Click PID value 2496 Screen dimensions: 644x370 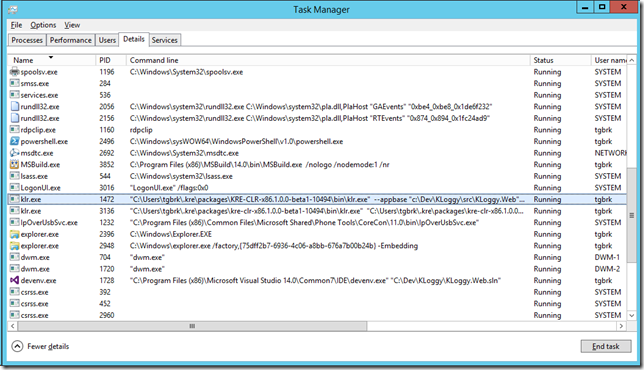[x=107, y=141]
